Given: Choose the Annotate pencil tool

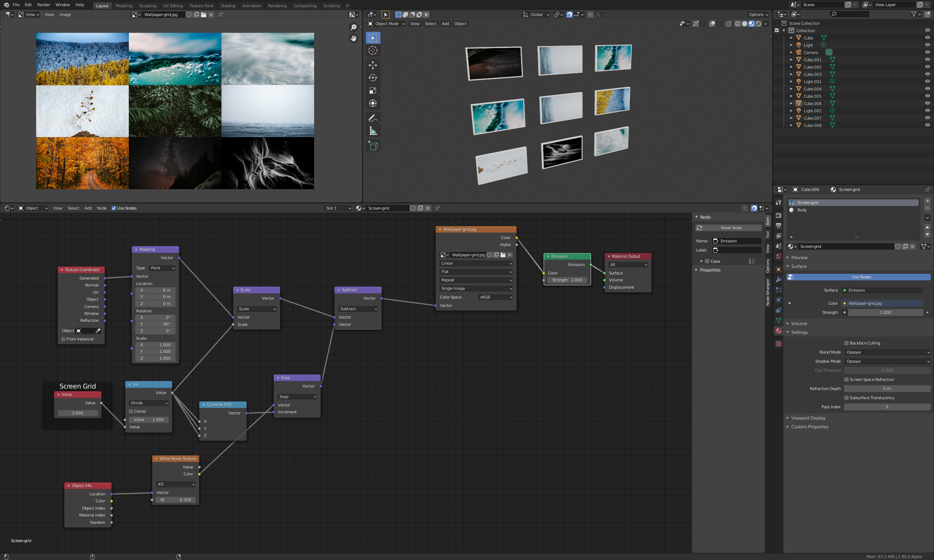Looking at the screenshot, I should point(373,118).
